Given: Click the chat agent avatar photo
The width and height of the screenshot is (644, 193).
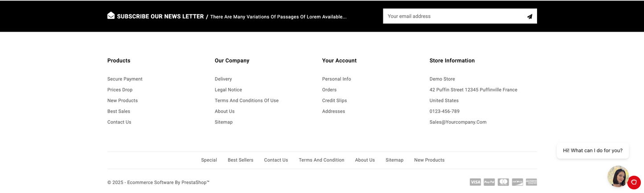Looking at the screenshot, I should click(618, 176).
